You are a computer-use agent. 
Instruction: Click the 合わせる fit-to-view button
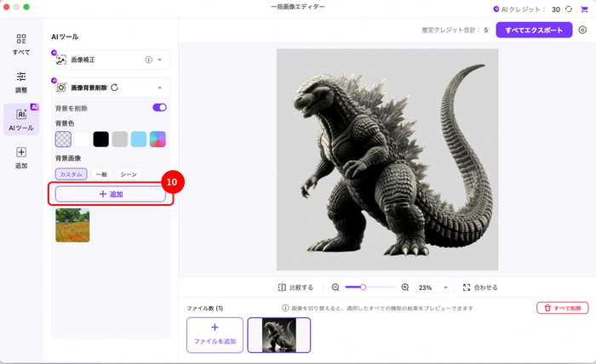480,287
